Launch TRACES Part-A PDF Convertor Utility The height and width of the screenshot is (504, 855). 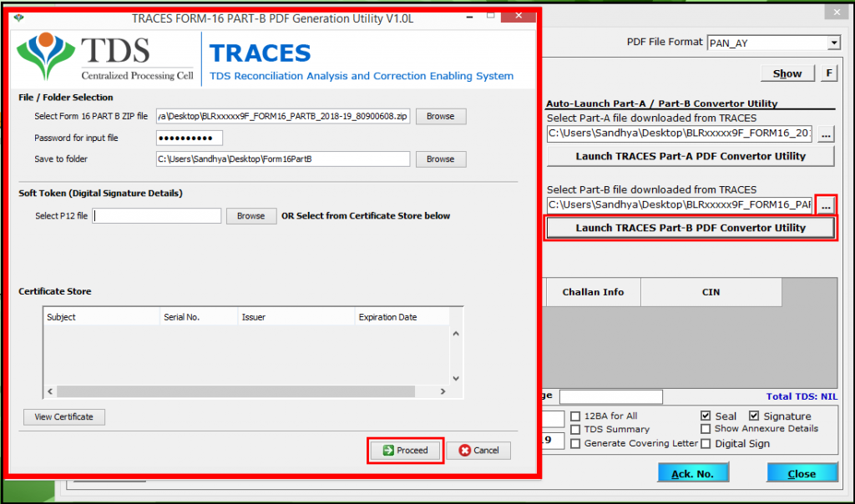[691, 156]
